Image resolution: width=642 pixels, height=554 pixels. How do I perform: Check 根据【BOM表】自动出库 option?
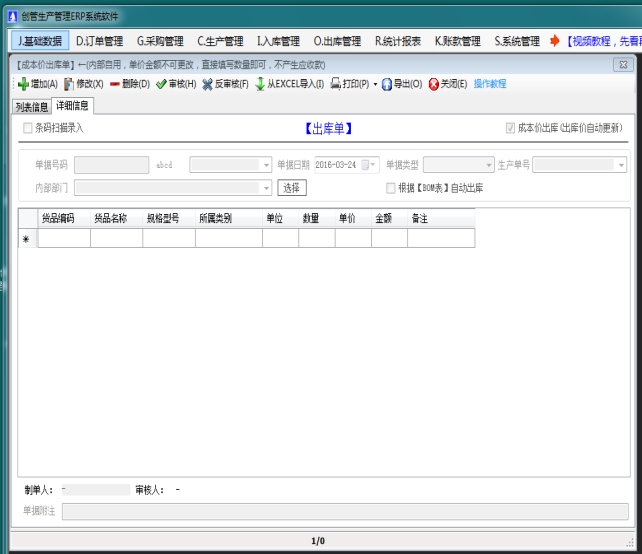pos(391,188)
